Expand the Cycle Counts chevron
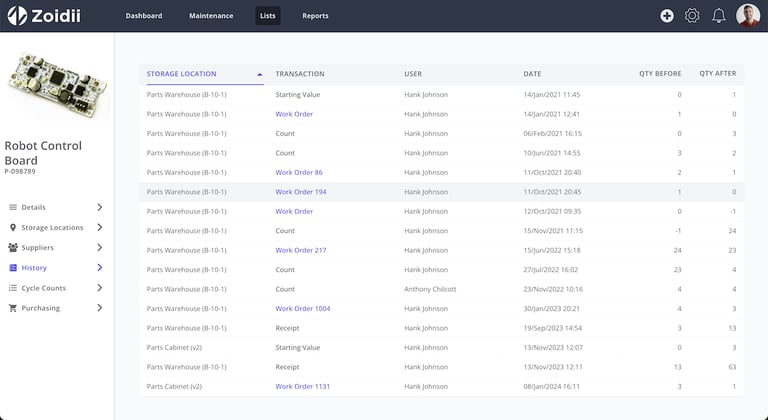 click(x=99, y=288)
